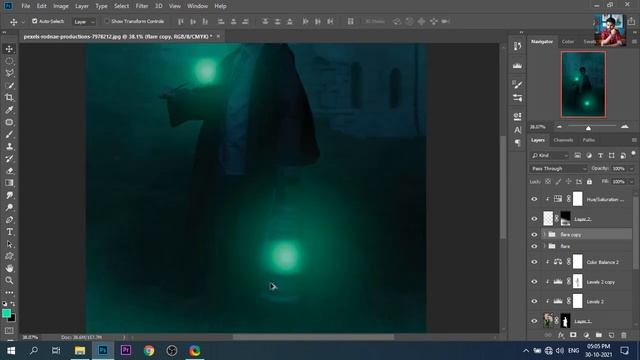Select the Move tool
The image size is (640, 360).
[x=9, y=49]
